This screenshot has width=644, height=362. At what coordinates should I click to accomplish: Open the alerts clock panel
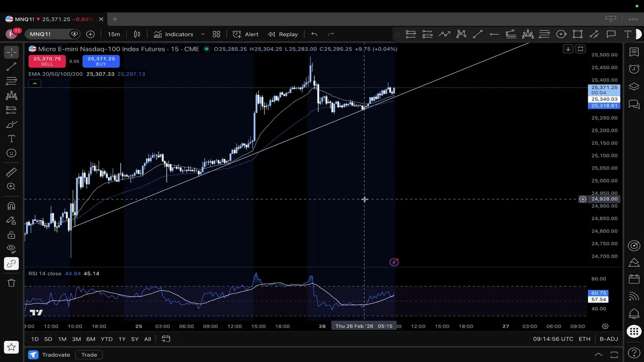point(634,69)
